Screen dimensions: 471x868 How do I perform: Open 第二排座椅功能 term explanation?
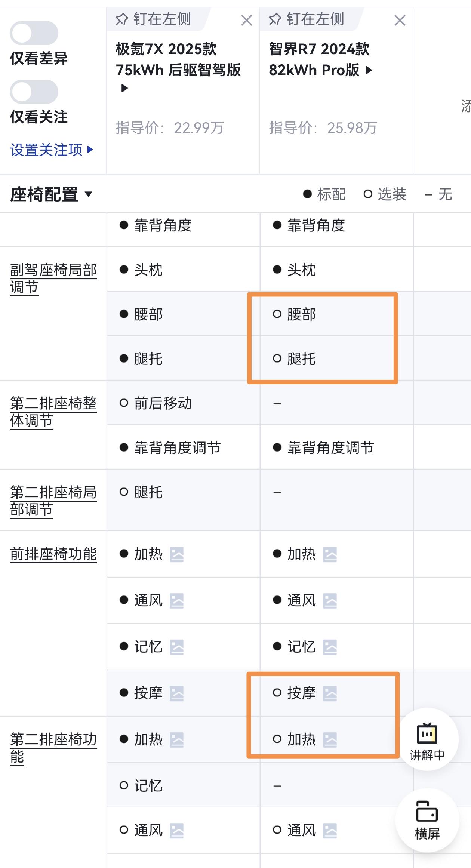pyautogui.click(x=53, y=748)
